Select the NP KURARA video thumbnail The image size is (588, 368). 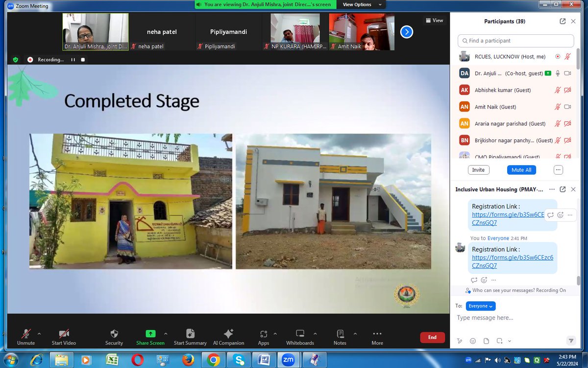tap(295, 32)
